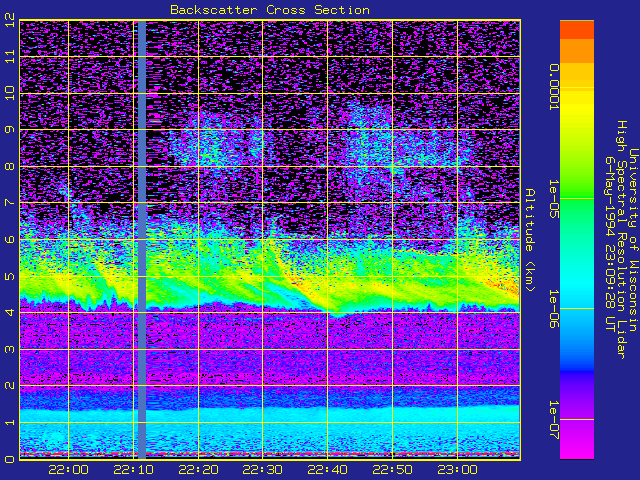The height and width of the screenshot is (480, 640).
Task: Click the 'Altitude (km)' axis title
Action: [x=529, y=240]
